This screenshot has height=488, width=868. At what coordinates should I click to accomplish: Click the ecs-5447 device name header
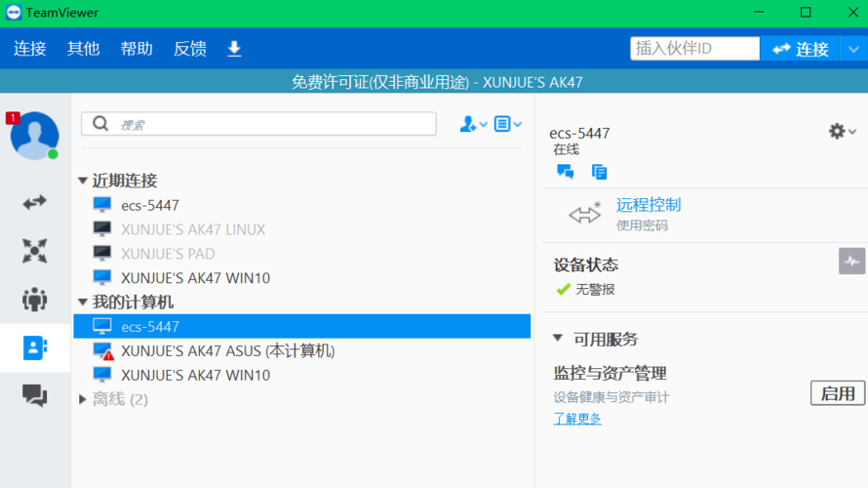tap(579, 133)
